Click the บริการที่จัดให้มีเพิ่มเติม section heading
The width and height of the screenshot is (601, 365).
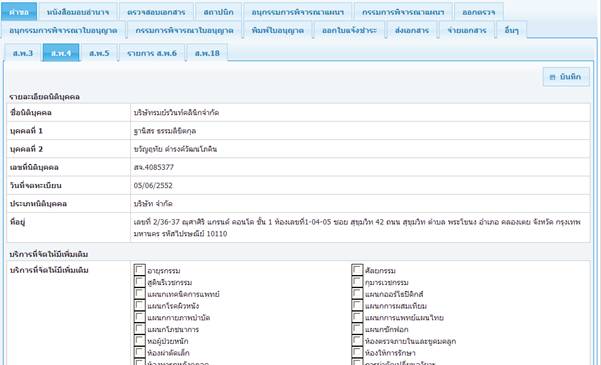49,254
